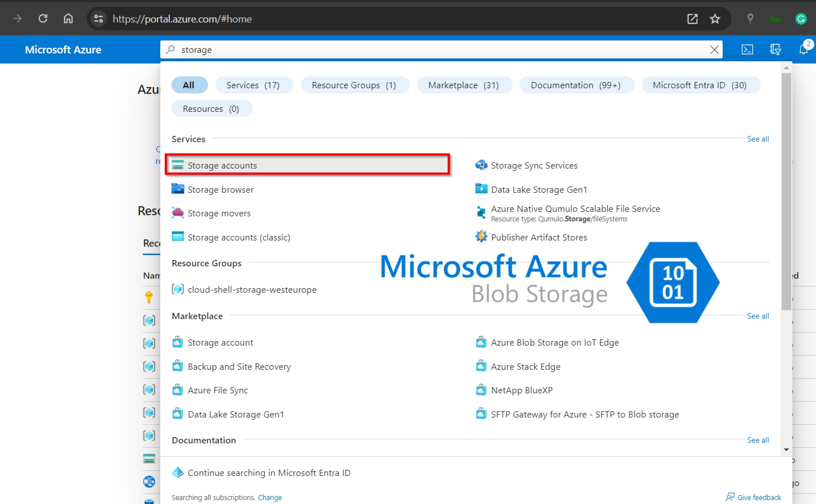Switch to the Marketplace (31) filter
Image resolution: width=816 pixels, height=504 pixels.
(464, 85)
